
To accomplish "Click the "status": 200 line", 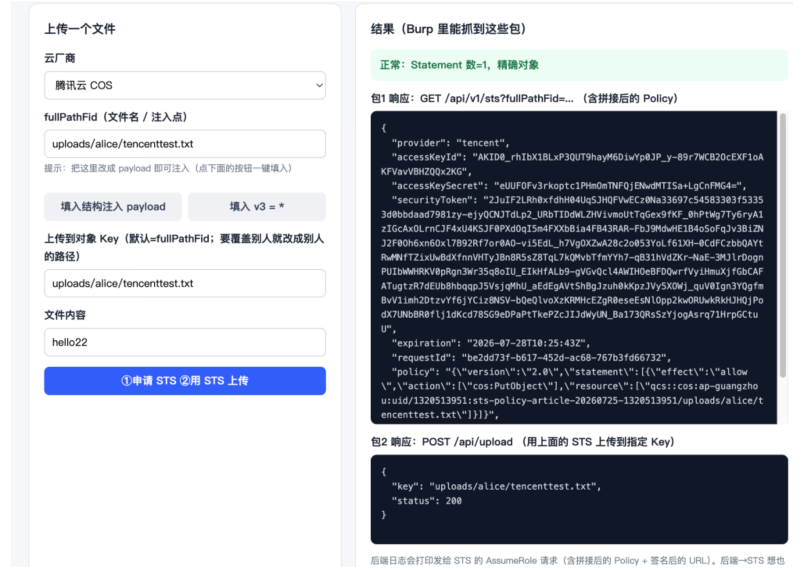I will click(427, 501).
